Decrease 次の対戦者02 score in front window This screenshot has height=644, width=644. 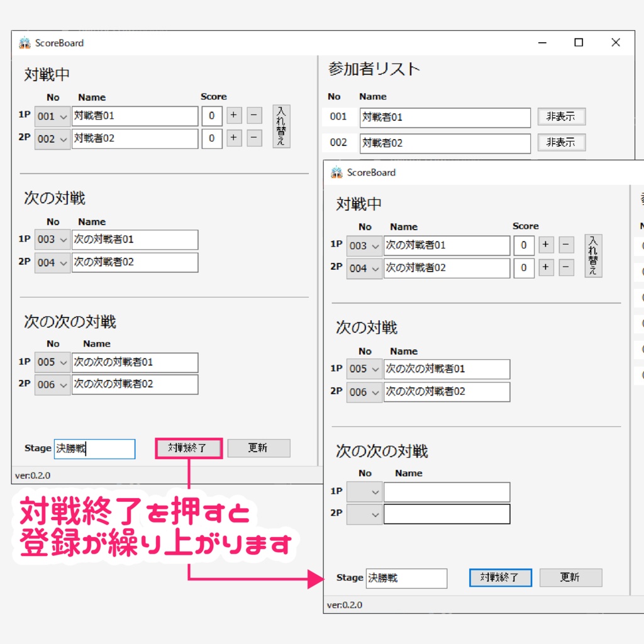(566, 268)
